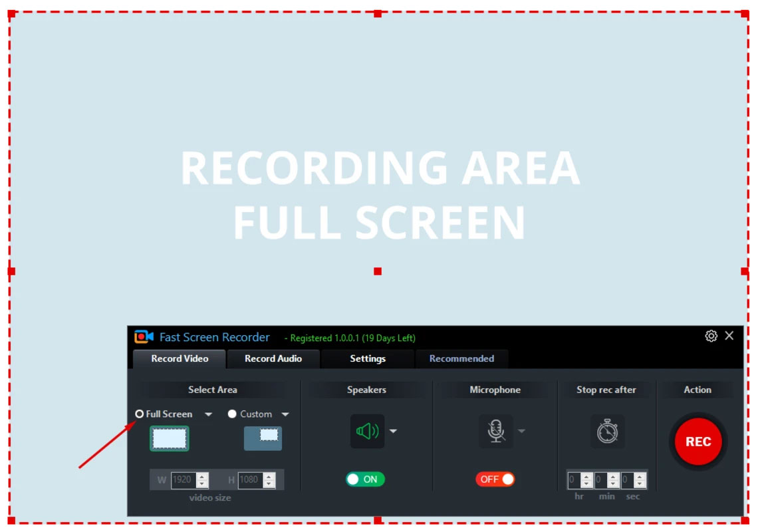
Task: Switch to the Record Audio tab
Action: coord(273,358)
